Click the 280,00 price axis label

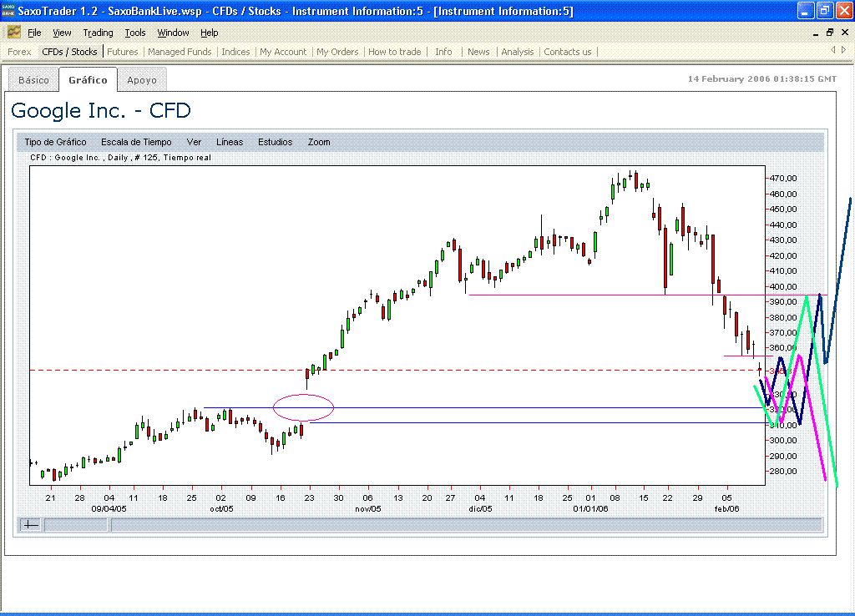click(783, 471)
